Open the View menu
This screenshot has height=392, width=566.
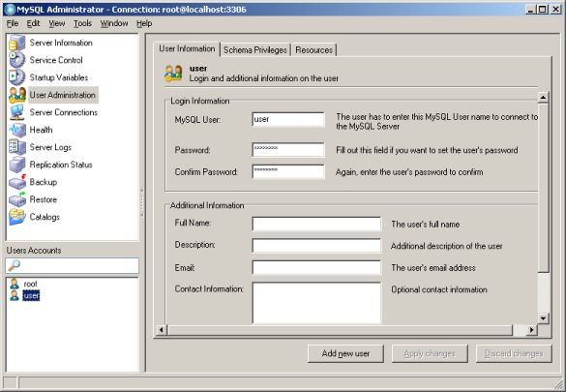tap(57, 23)
